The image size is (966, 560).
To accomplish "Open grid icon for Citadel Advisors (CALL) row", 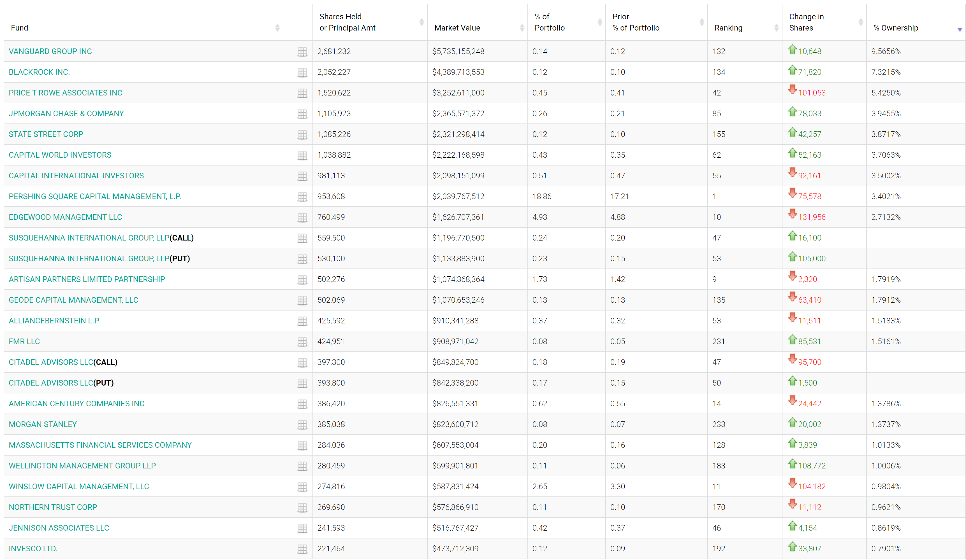I will click(302, 362).
